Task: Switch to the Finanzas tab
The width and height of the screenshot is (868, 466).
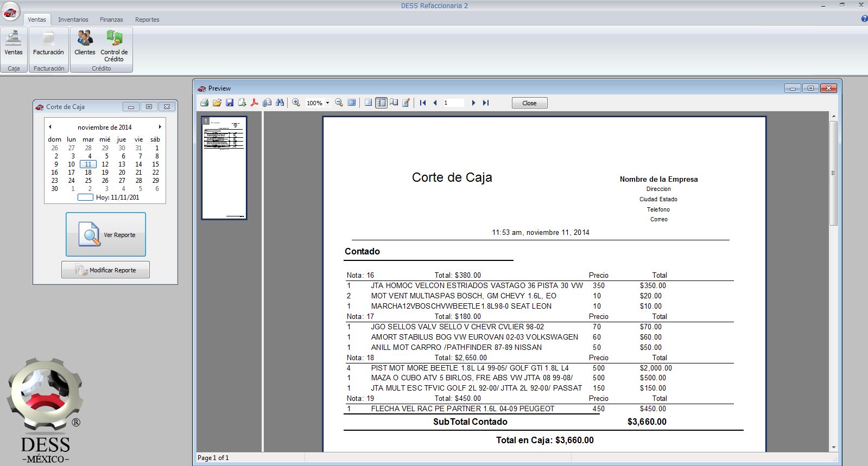Action: click(x=111, y=20)
